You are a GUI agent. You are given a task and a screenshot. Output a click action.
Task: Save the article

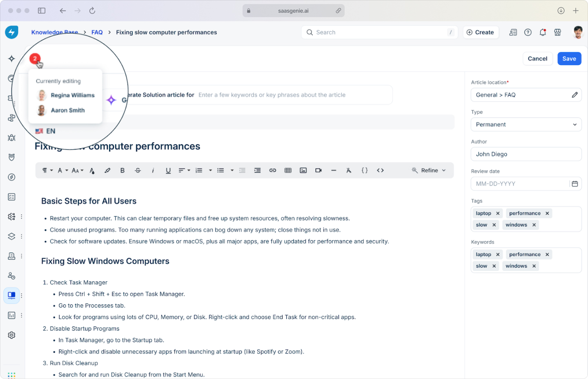(569, 58)
